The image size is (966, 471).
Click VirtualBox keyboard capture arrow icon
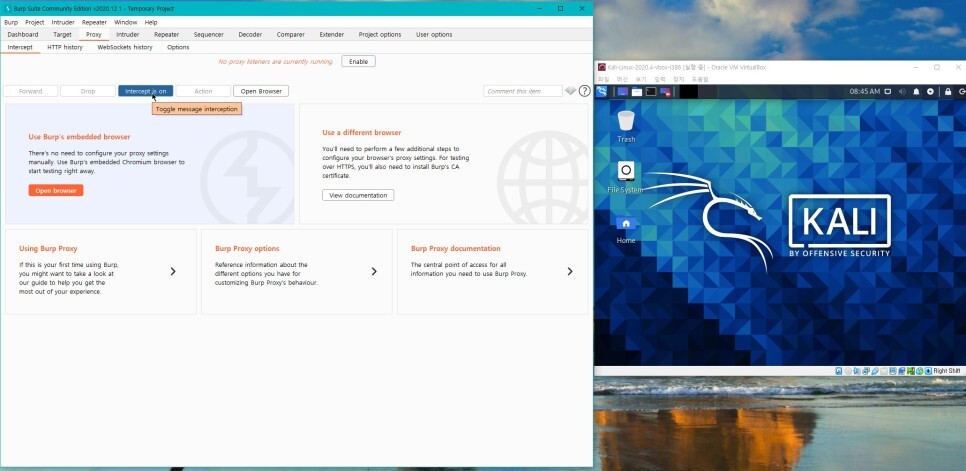coord(928,371)
